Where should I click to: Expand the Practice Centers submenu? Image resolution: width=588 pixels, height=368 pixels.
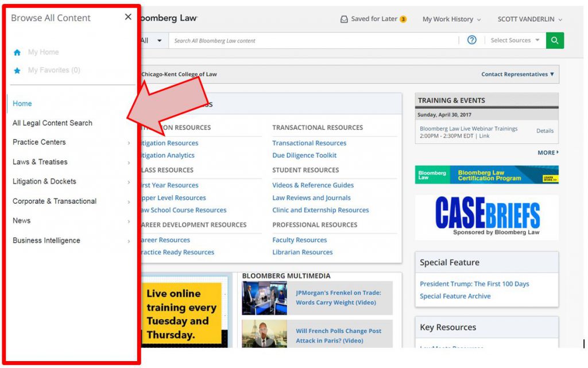point(129,143)
